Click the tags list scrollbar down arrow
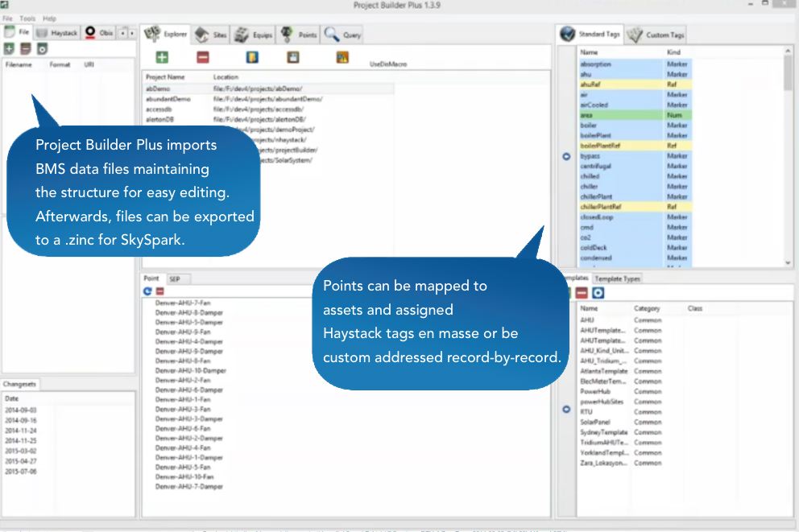The height and width of the screenshot is (532, 799). [x=788, y=262]
